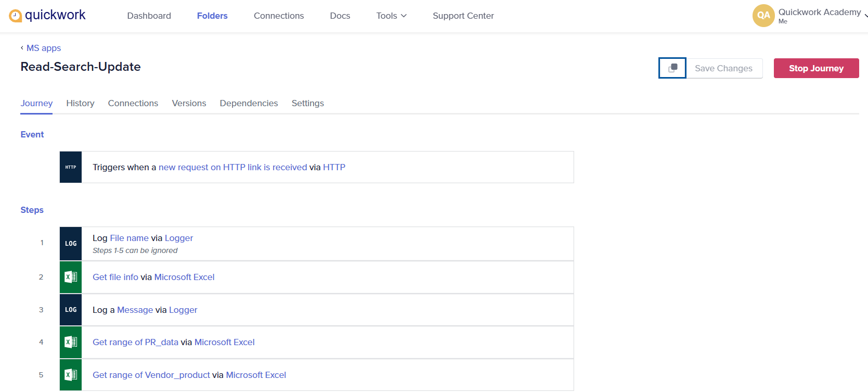Switch to the Versions tab
This screenshot has height=392, width=868.
point(189,103)
